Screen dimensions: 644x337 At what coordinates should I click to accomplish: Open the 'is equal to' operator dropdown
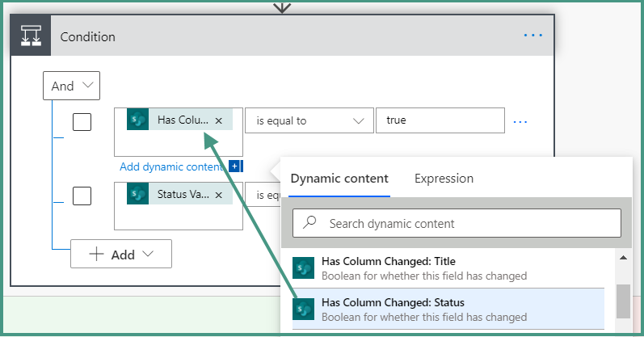click(x=309, y=120)
